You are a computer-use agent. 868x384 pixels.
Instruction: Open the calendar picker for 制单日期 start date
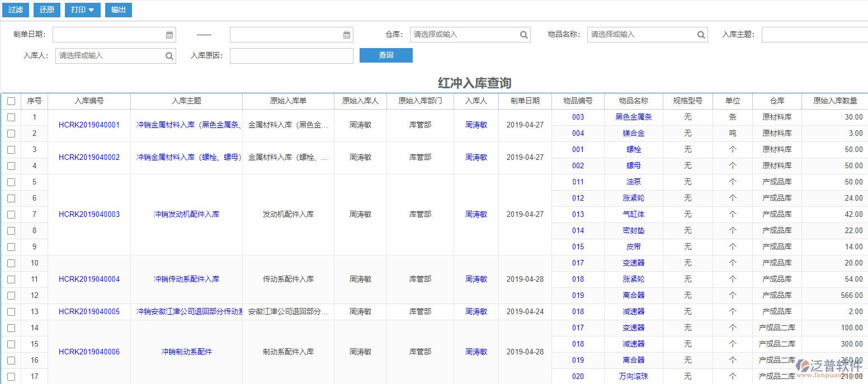click(169, 34)
